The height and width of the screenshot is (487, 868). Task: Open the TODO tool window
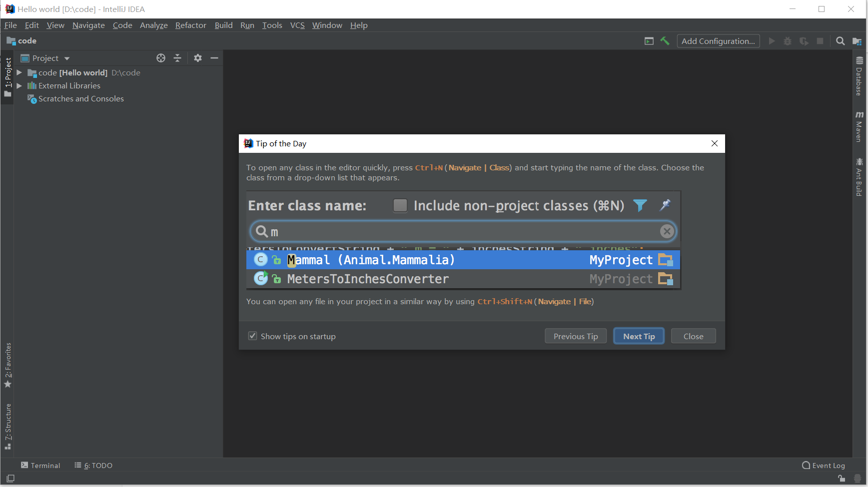tap(93, 466)
